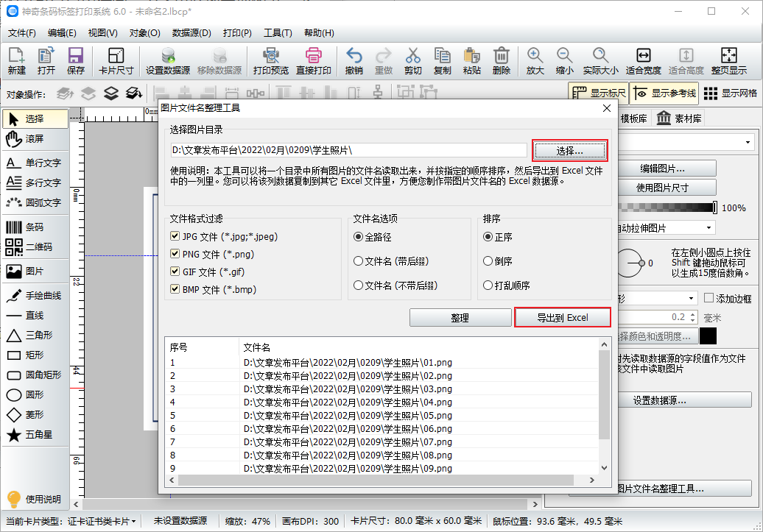Toggle 显示网格 grid display
The height and width of the screenshot is (532, 763).
coord(731,93)
